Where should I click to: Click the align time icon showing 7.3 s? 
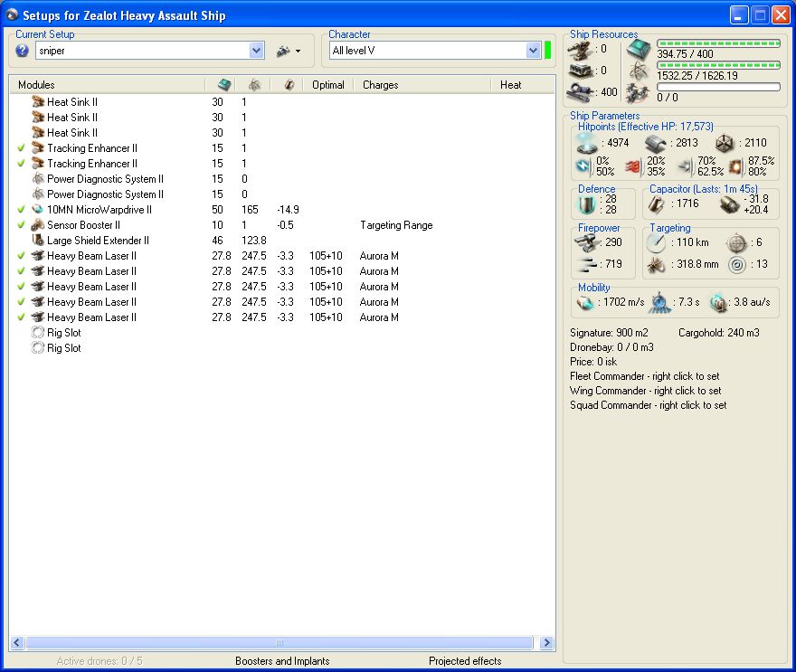coord(659,302)
